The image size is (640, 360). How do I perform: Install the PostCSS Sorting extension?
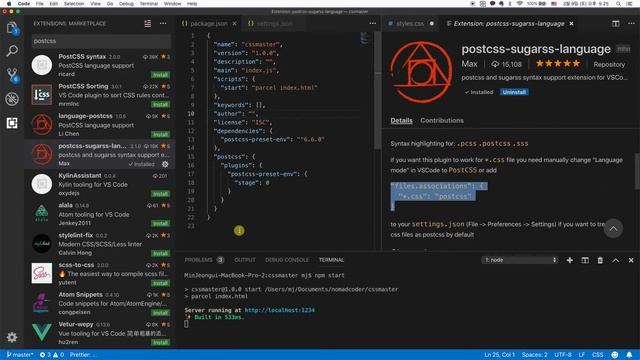pyautogui.click(x=160, y=104)
